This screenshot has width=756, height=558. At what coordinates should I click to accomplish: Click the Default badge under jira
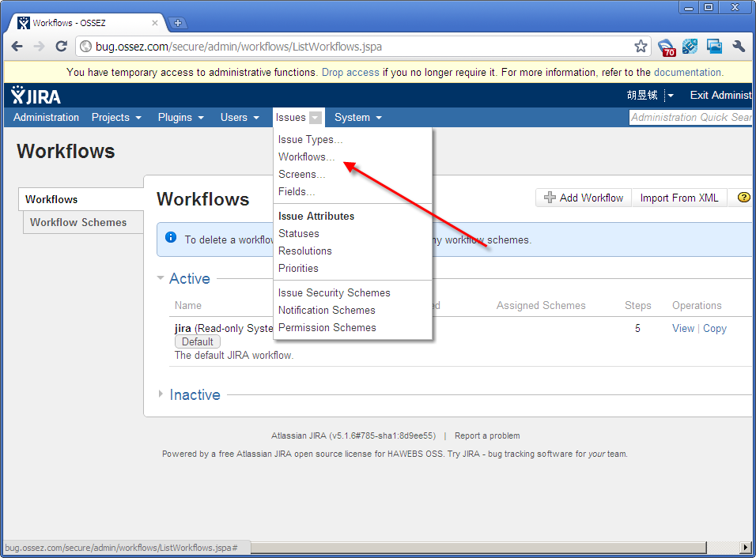pos(197,341)
